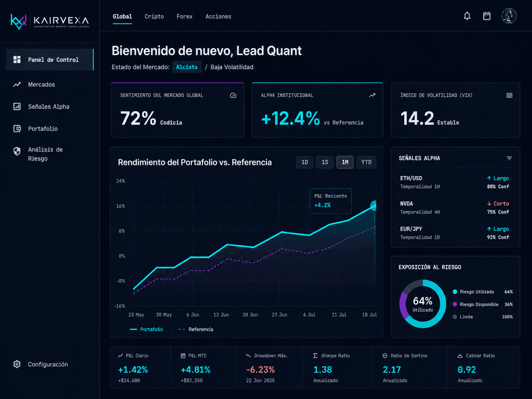Click the 14.2 Estable VIX value
Viewport: 532px width, 399px height.
429,119
